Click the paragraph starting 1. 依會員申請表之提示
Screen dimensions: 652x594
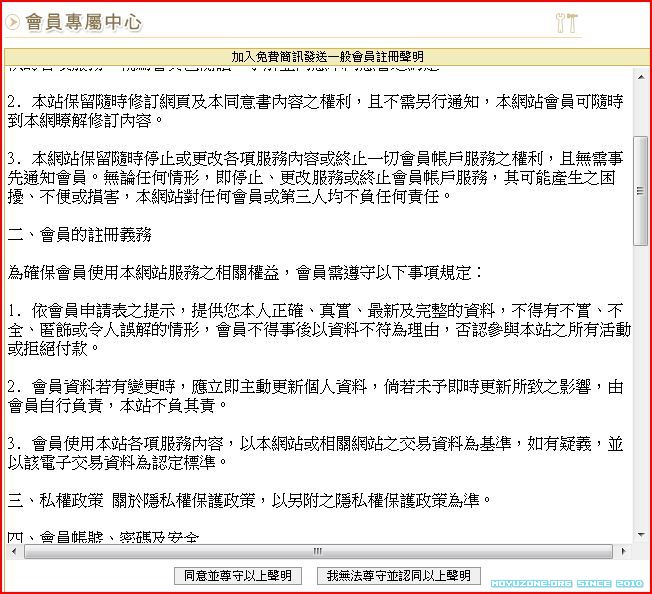coord(319,330)
